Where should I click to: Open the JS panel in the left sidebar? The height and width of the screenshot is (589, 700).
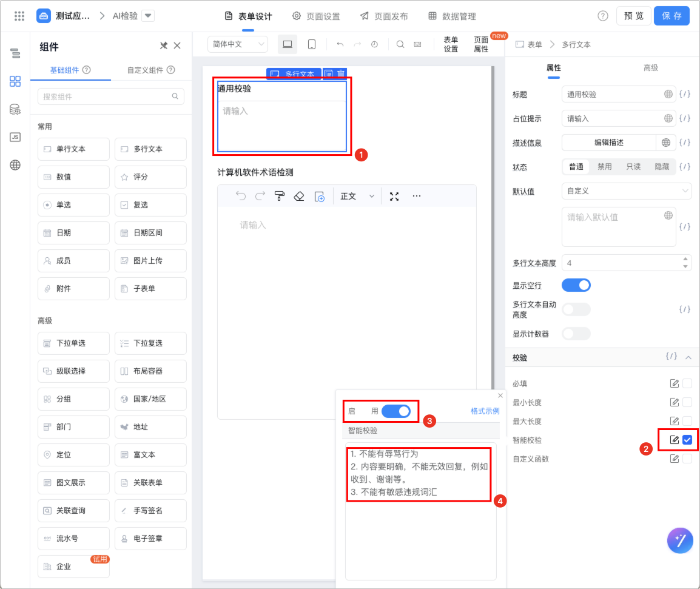[x=15, y=137]
